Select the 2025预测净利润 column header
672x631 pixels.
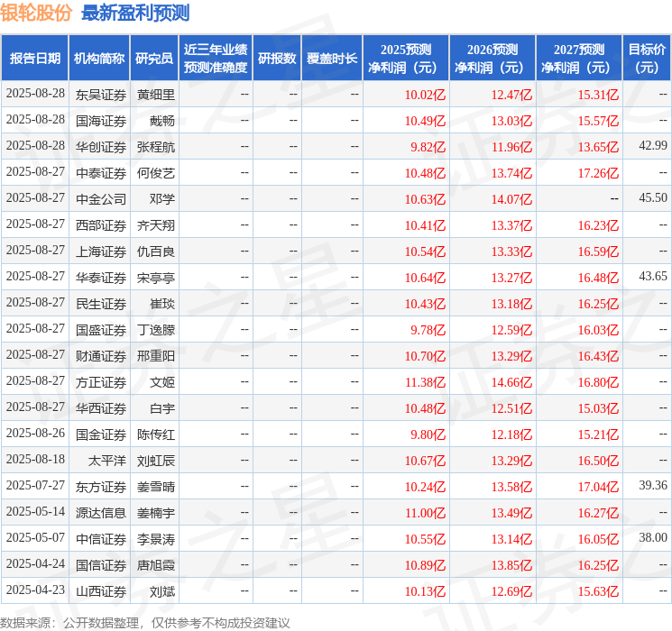[x=406, y=59]
